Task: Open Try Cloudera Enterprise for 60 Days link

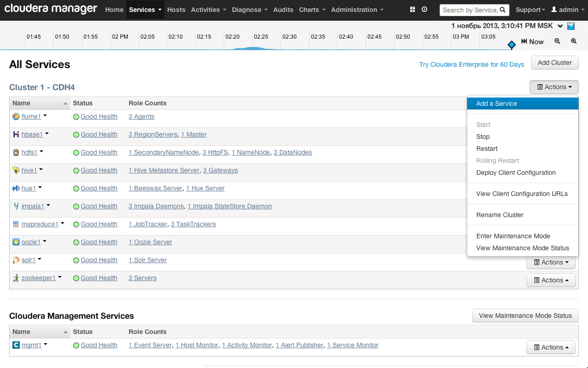Action: pyautogui.click(x=472, y=64)
